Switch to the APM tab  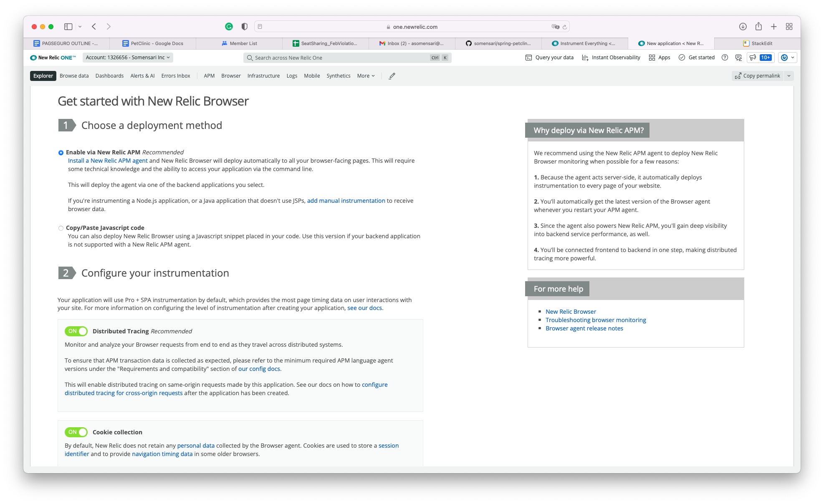[210, 76]
